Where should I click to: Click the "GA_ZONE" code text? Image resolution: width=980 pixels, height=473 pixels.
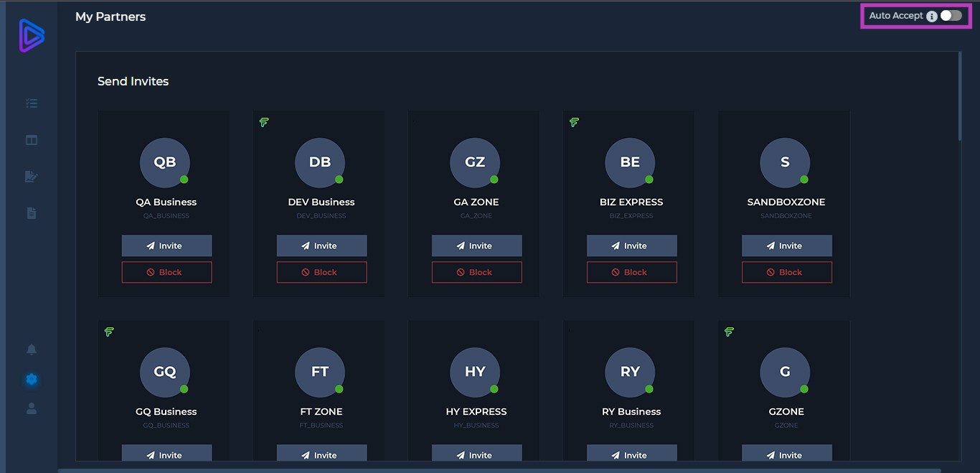[476, 216]
